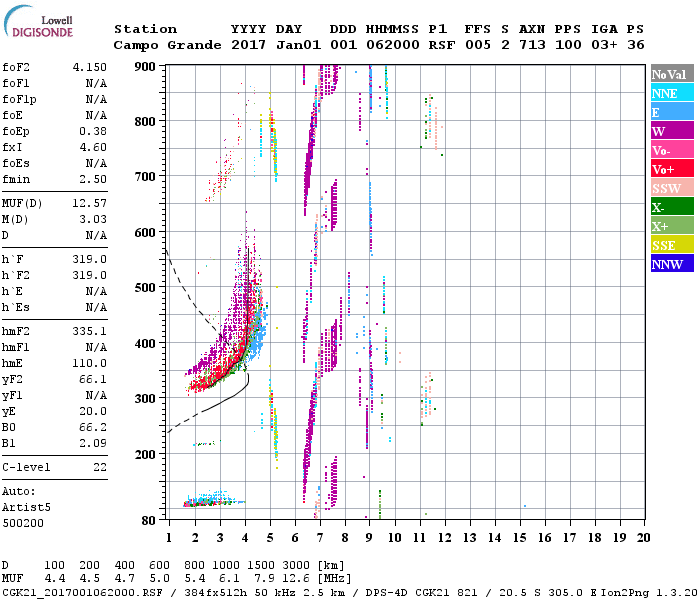
Task: Click the 80 km height axis label
Action: pos(149,520)
